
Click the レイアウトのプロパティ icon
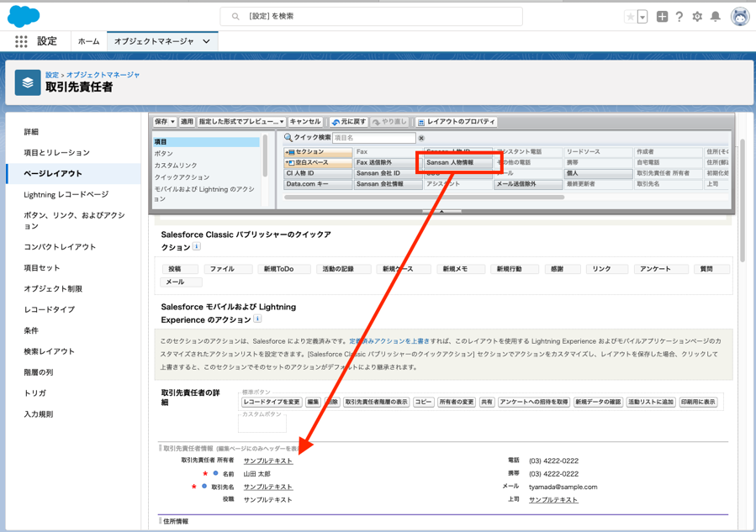pos(421,123)
